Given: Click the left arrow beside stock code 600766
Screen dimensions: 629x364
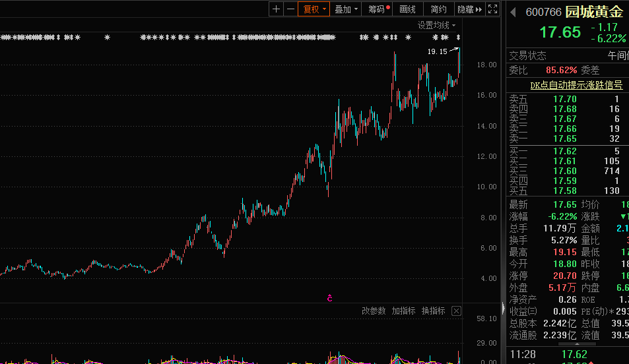Looking at the screenshot, I should click(x=513, y=12).
